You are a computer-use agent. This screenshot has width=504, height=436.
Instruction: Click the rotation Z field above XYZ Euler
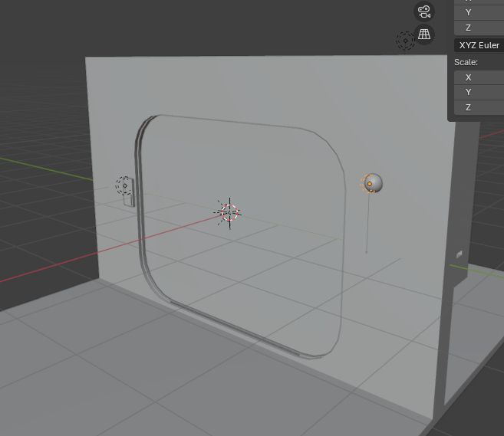click(479, 28)
